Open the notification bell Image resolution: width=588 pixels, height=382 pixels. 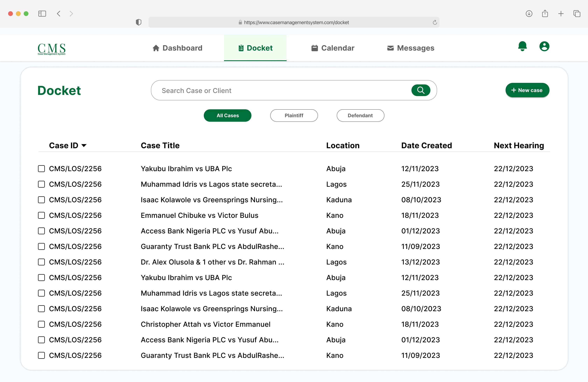click(522, 46)
